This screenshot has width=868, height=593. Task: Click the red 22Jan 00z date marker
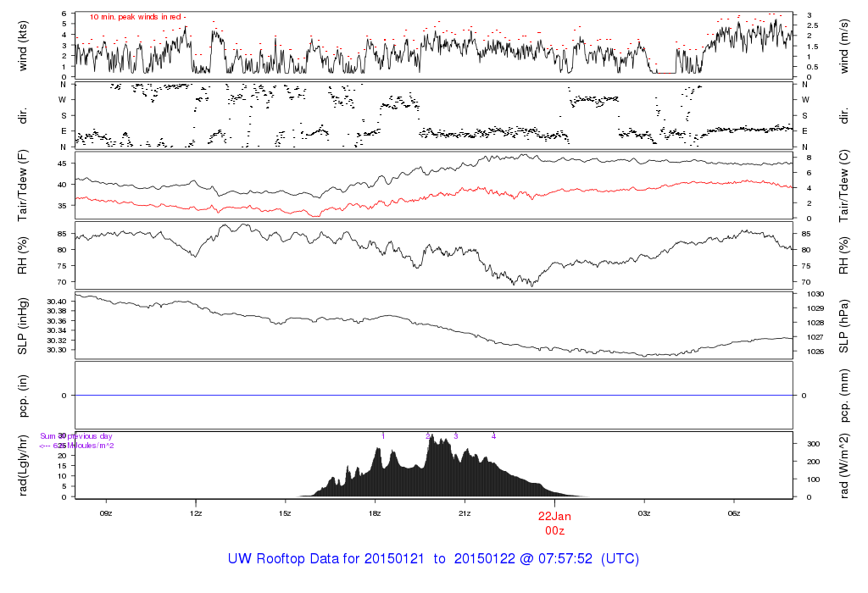click(x=555, y=523)
